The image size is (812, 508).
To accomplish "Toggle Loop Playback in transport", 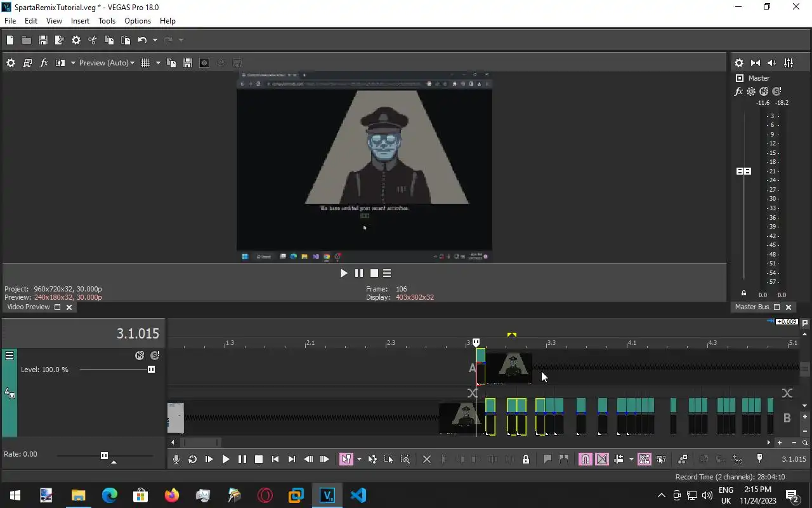I will [x=193, y=459].
